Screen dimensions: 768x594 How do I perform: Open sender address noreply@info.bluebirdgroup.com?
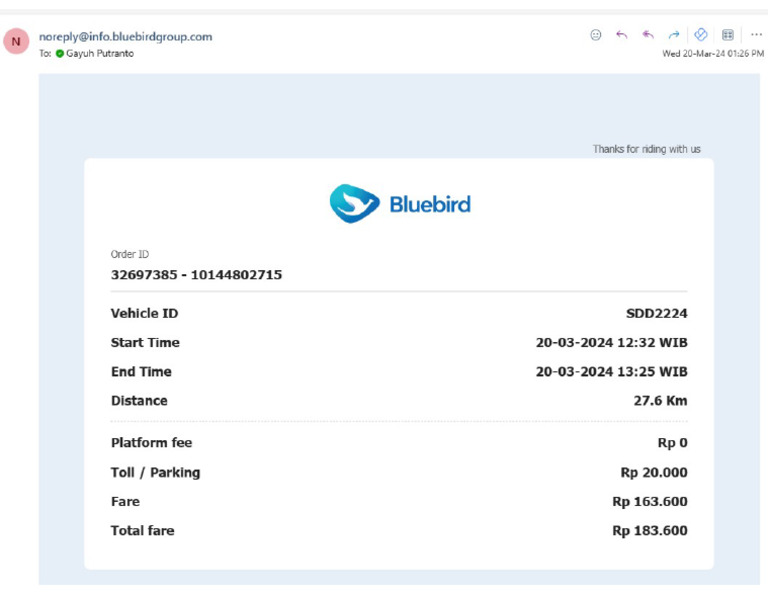125,37
